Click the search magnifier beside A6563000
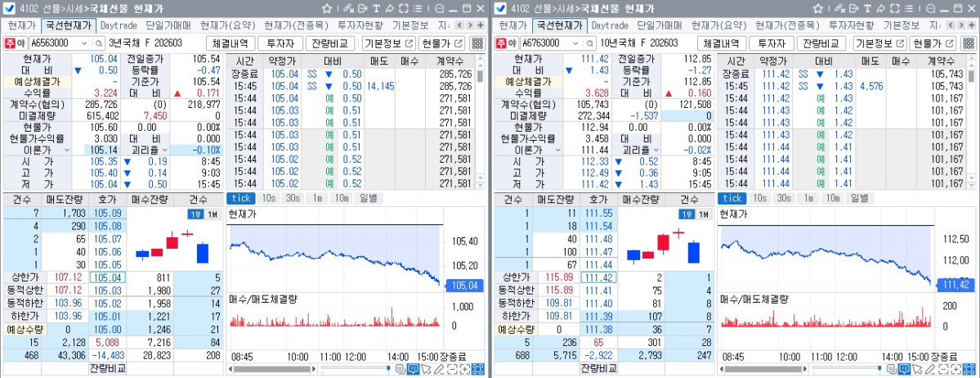 99,43
